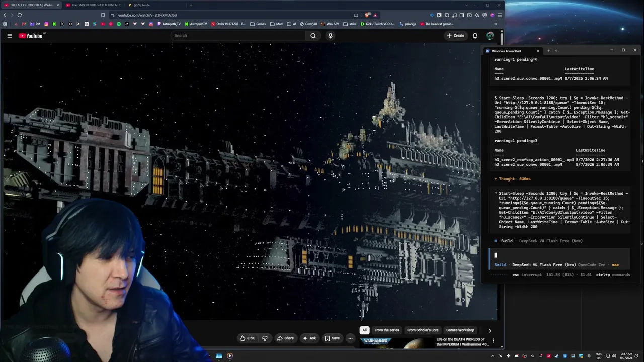
Task: Save the video to a playlist
Action: [332, 338]
